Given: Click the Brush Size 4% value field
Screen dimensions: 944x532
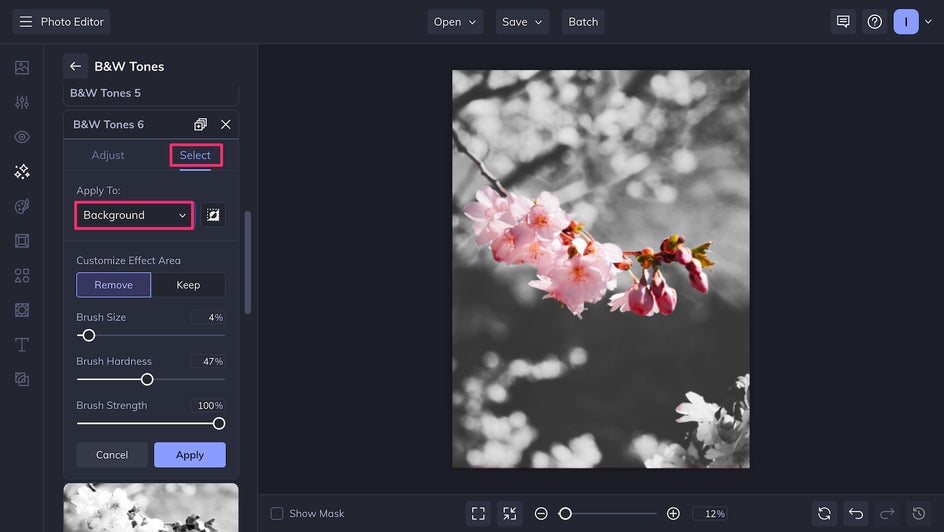Looking at the screenshot, I should point(208,317).
